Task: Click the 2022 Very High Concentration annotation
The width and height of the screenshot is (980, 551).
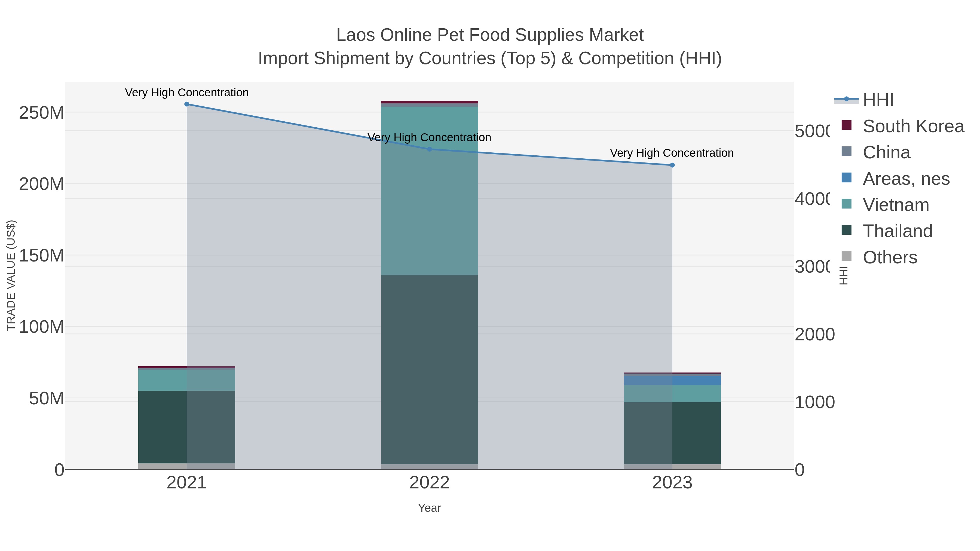Action: coord(430,137)
